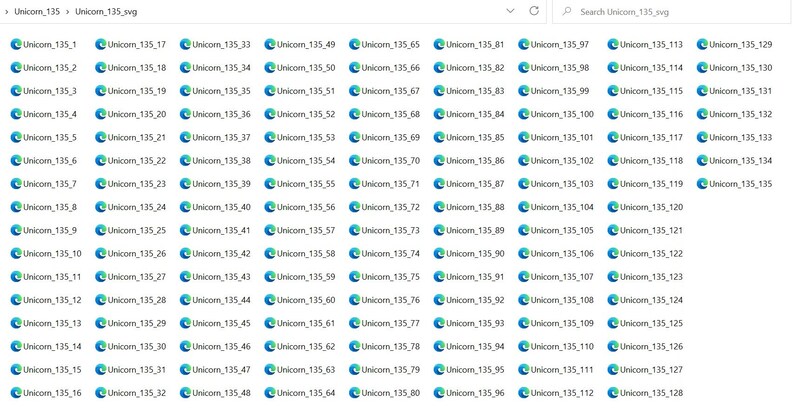This screenshot has width=794, height=420.
Task: Select file name Unicorn_135_41
Action: (x=221, y=231)
